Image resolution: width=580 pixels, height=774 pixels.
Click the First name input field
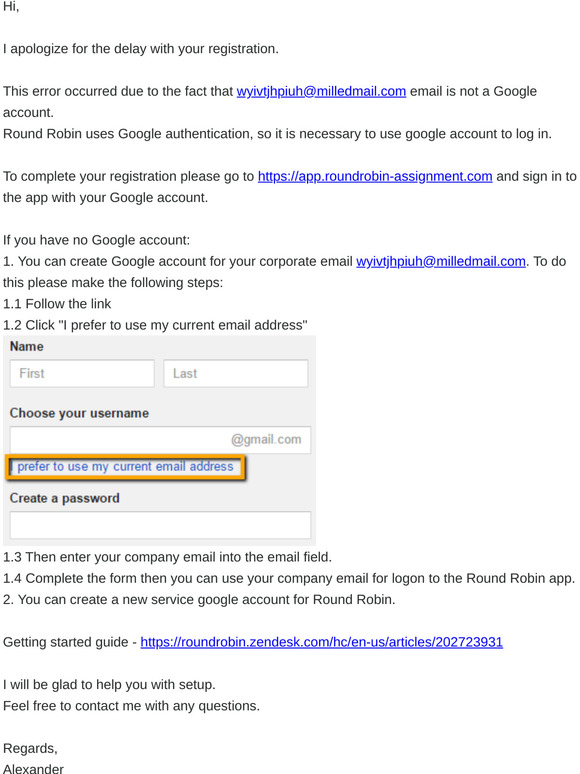click(x=82, y=373)
